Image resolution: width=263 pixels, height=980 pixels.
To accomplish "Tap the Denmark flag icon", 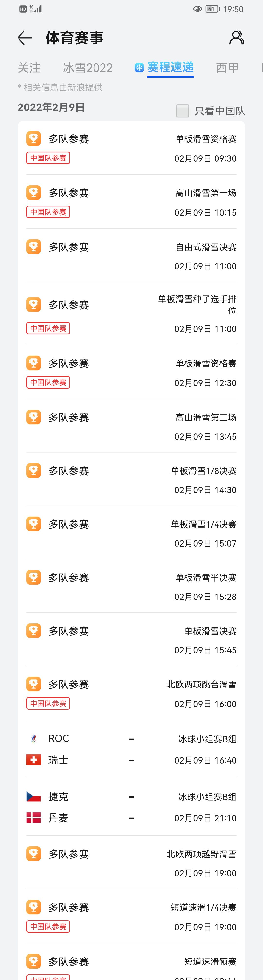I will pyautogui.click(x=33, y=818).
